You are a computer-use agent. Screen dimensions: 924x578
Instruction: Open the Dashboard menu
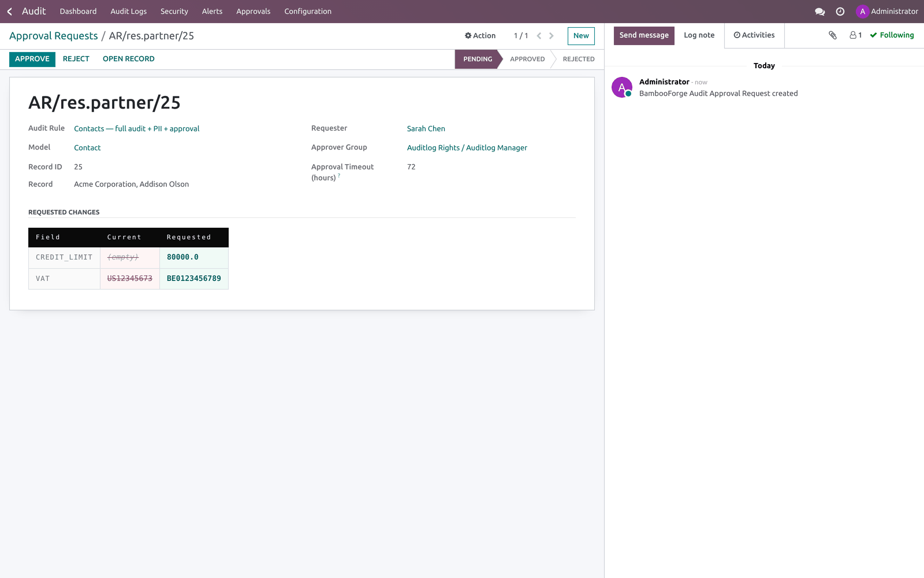point(78,12)
